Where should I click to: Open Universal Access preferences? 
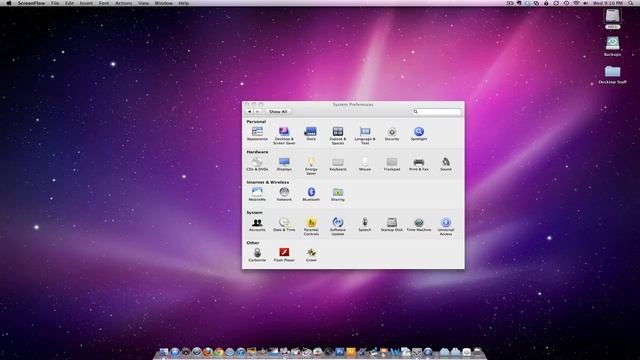point(446,226)
